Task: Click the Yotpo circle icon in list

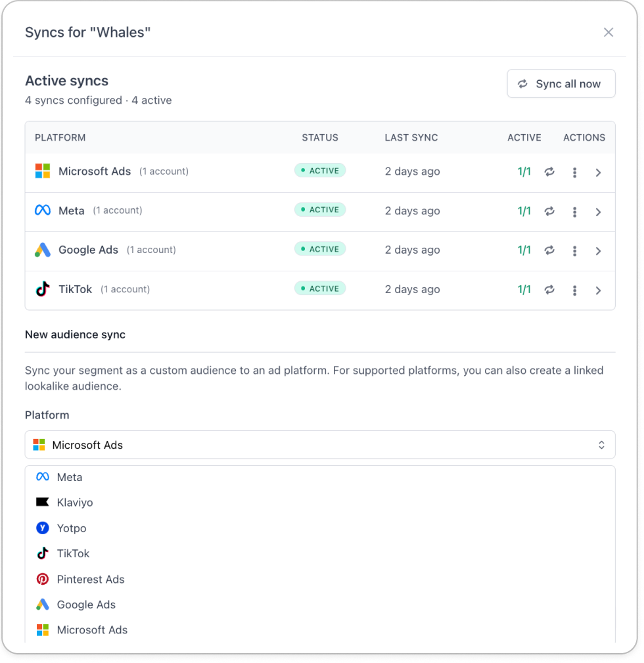Action: [x=42, y=528]
